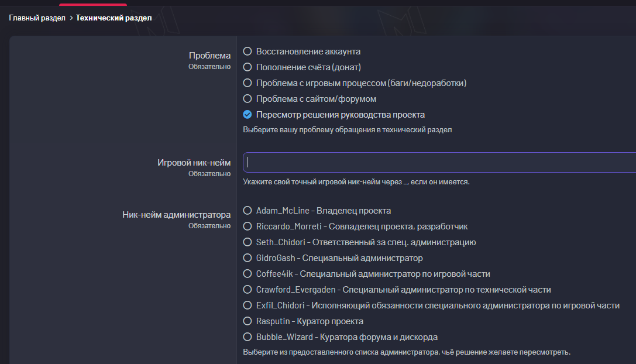Click the checked 'Пересмотр решения руководства проекта' option

pyautogui.click(x=247, y=115)
